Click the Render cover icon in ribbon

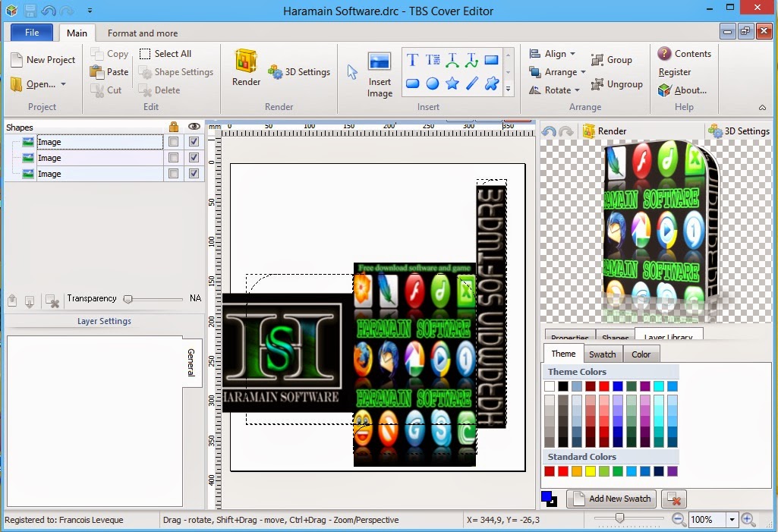coord(246,68)
